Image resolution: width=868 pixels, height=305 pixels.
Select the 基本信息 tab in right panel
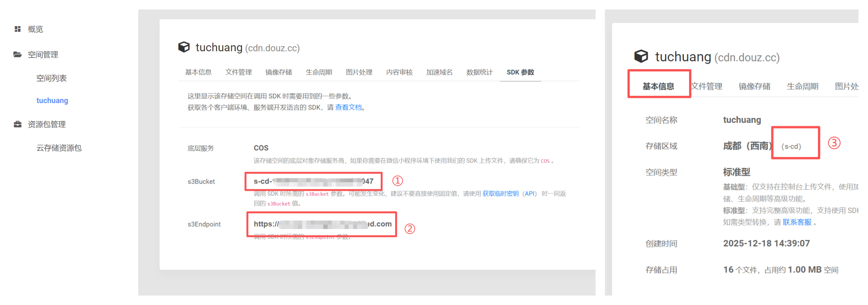pyautogui.click(x=659, y=86)
